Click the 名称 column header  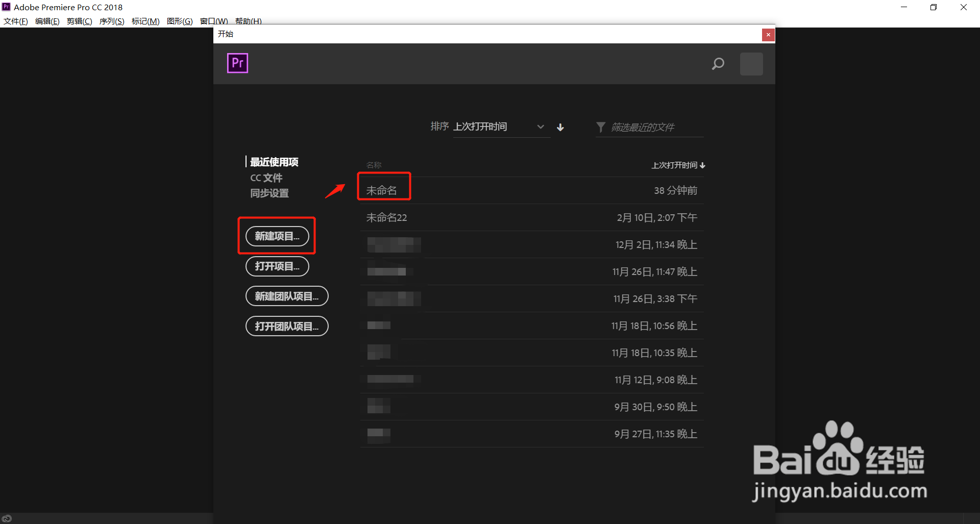(x=374, y=165)
